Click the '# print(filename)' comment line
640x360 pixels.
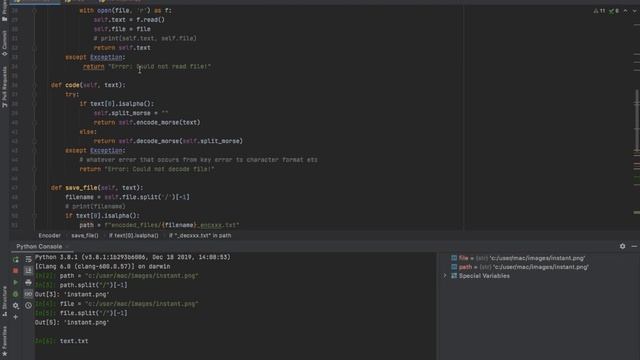95,207
